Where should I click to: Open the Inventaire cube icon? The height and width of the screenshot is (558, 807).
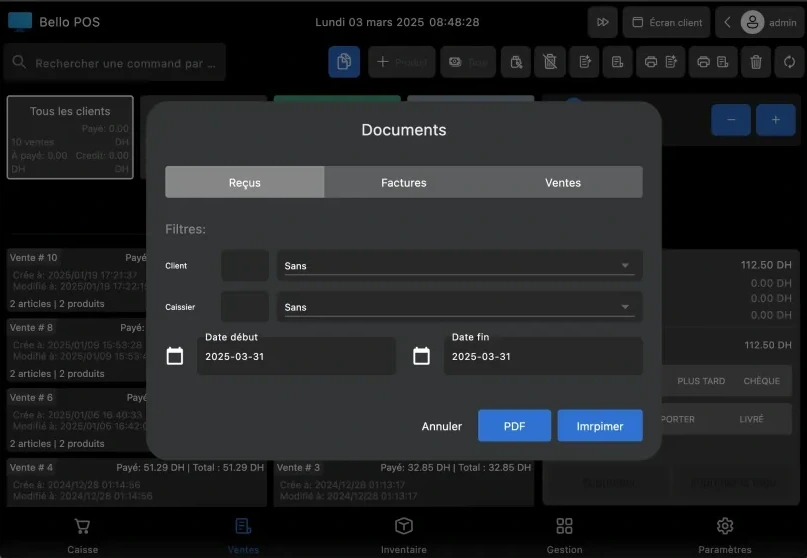[404, 526]
